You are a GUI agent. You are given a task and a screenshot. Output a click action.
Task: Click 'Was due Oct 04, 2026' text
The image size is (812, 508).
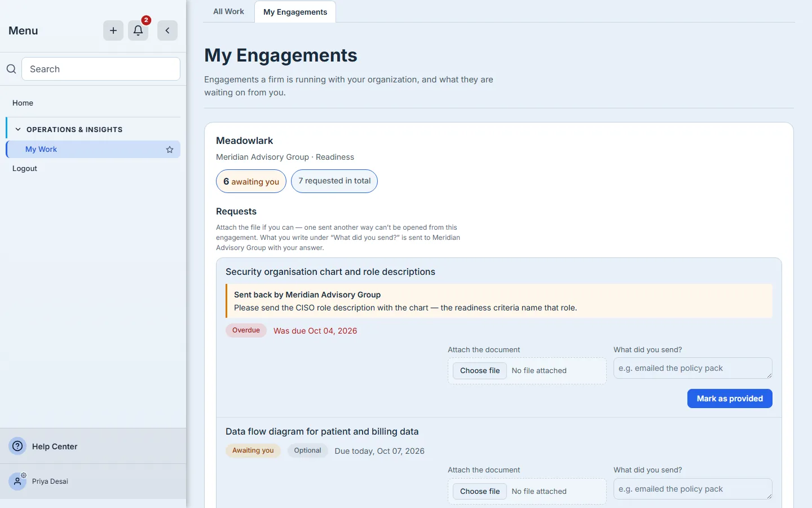pyautogui.click(x=315, y=331)
